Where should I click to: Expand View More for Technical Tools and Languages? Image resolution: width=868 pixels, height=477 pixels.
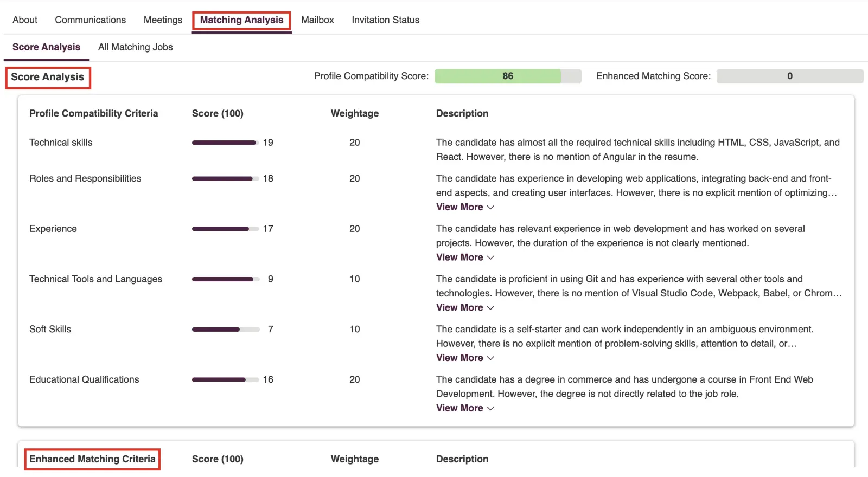465,307
